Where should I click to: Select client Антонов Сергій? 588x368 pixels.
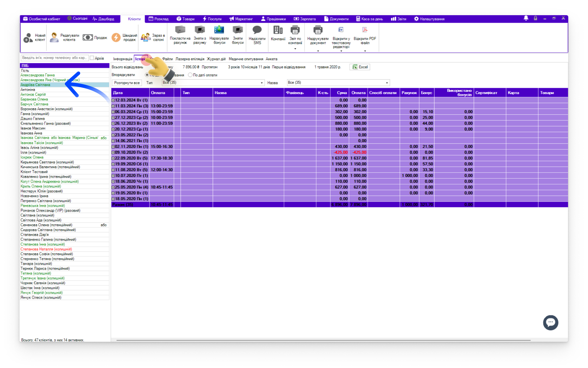(x=64, y=95)
